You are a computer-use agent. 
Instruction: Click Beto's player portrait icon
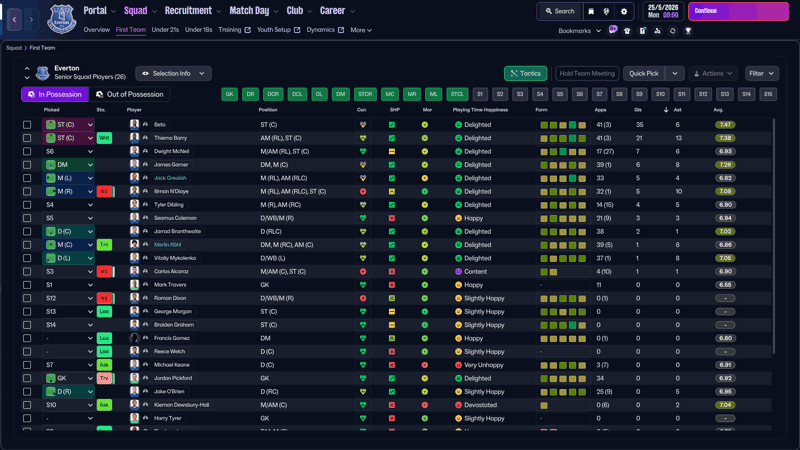click(x=134, y=124)
